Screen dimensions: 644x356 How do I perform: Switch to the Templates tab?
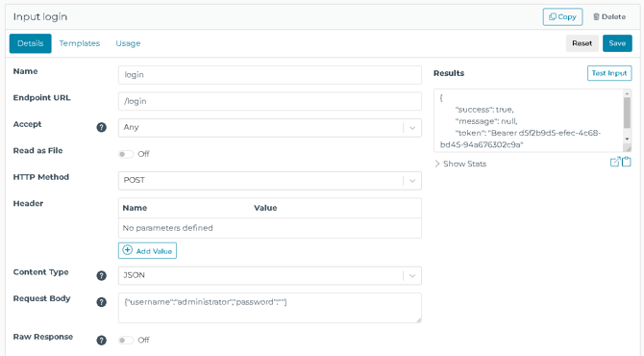pos(80,43)
